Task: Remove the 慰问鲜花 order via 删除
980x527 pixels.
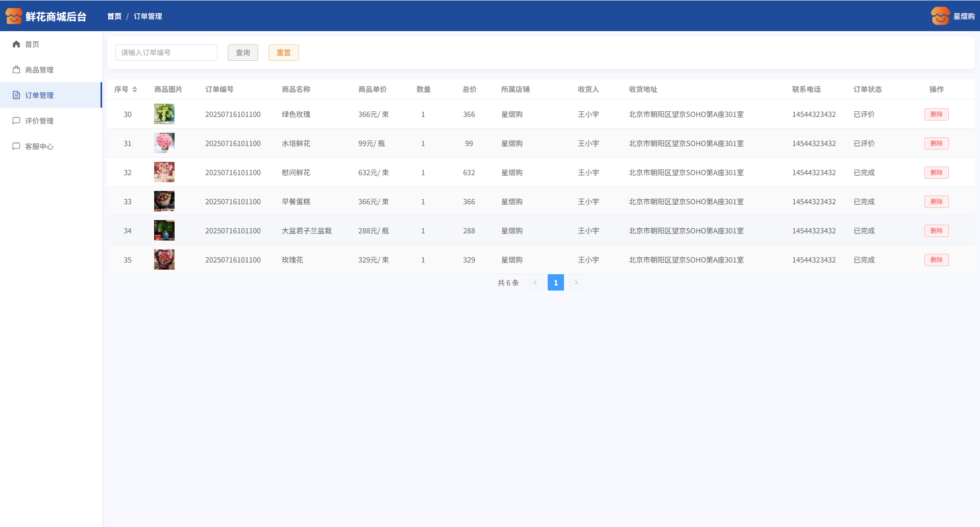Action: [936, 173]
